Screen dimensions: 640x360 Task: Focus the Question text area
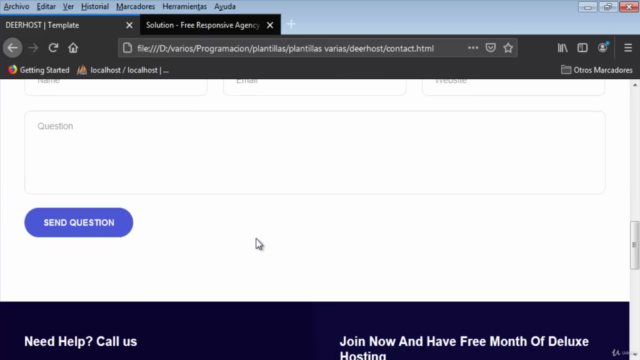[x=315, y=152]
